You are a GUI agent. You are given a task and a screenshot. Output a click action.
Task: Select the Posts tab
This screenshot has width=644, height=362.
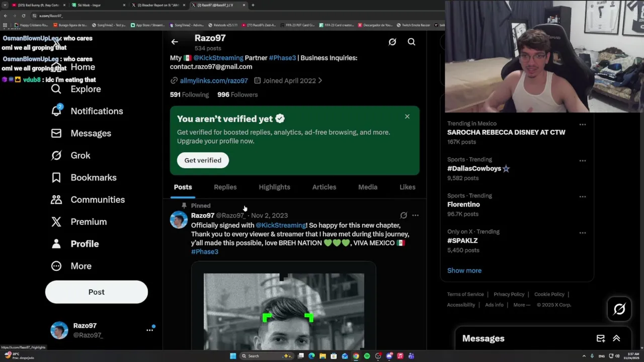183,187
